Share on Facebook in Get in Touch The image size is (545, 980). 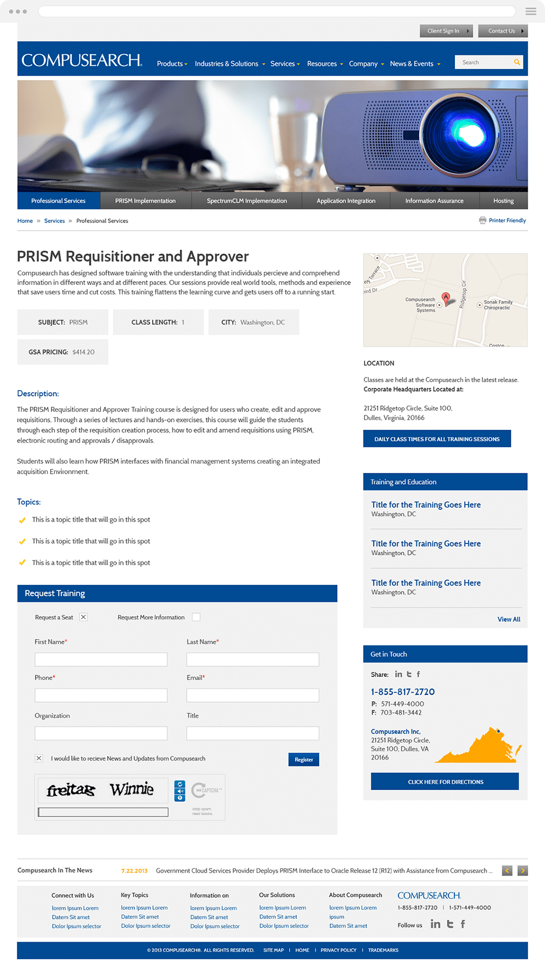pos(418,674)
